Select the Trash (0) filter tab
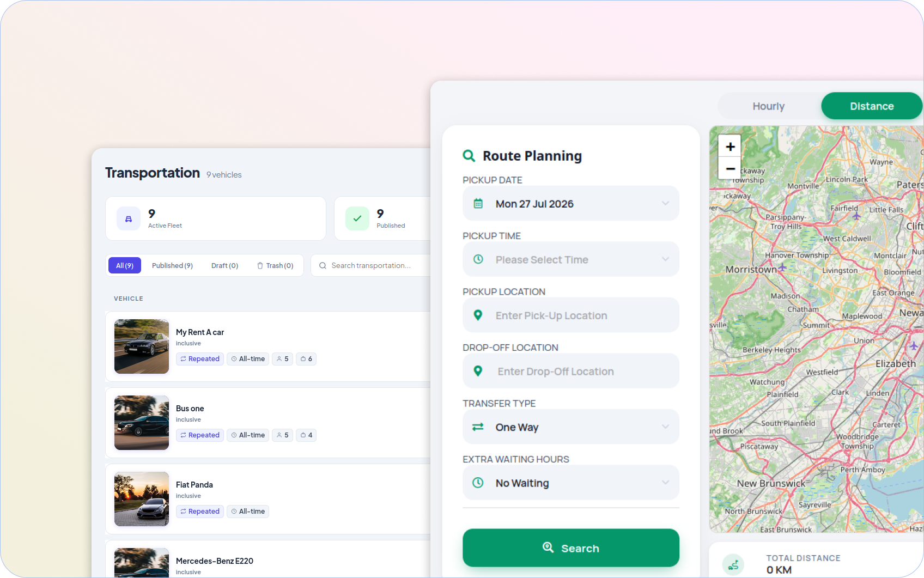924x578 pixels. [275, 266]
